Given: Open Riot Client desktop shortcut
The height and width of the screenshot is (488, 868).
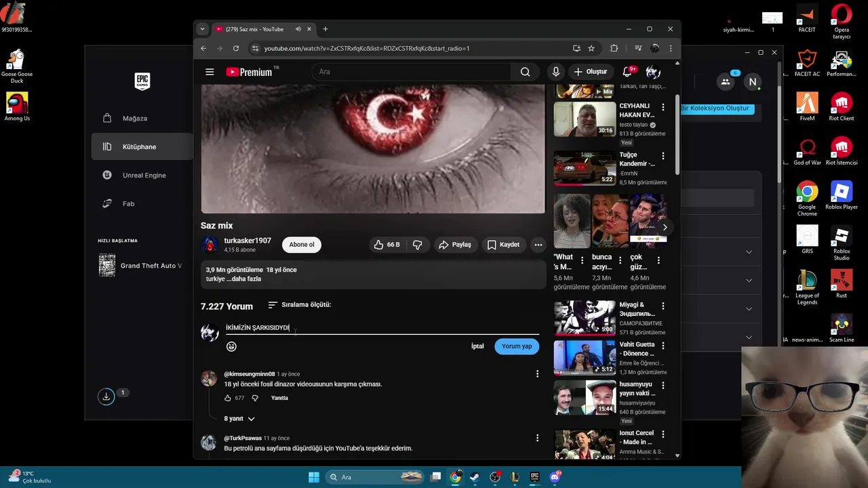Looking at the screenshot, I should (x=842, y=106).
